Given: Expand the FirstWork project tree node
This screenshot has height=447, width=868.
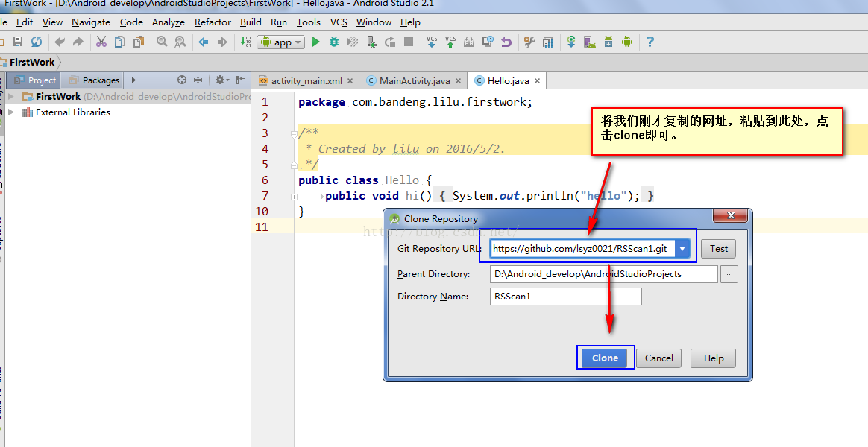Looking at the screenshot, I should (11, 96).
